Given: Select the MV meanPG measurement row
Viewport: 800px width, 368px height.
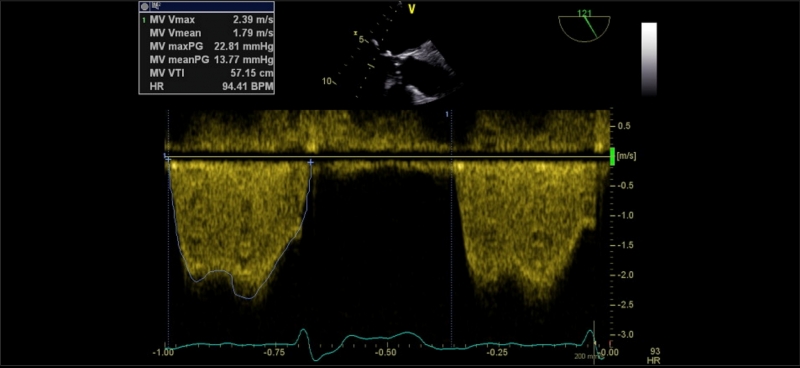Looking at the screenshot, I should [x=207, y=60].
